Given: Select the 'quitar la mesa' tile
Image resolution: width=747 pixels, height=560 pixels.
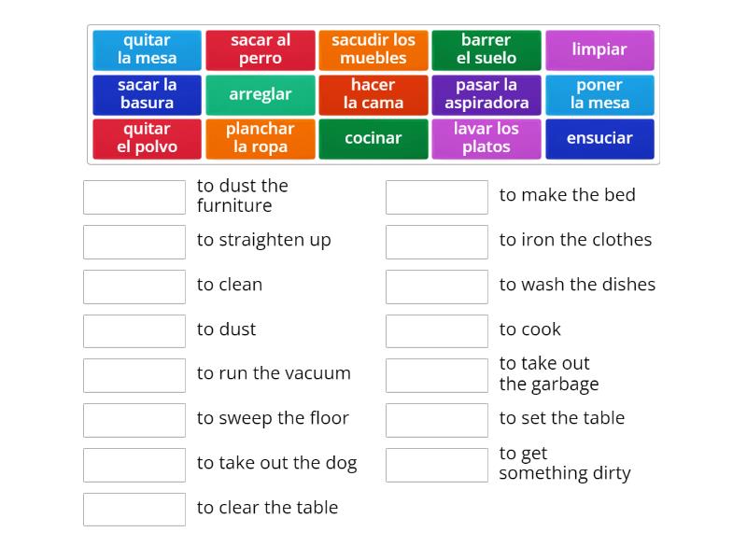Looking at the screenshot, I should pos(147,49).
